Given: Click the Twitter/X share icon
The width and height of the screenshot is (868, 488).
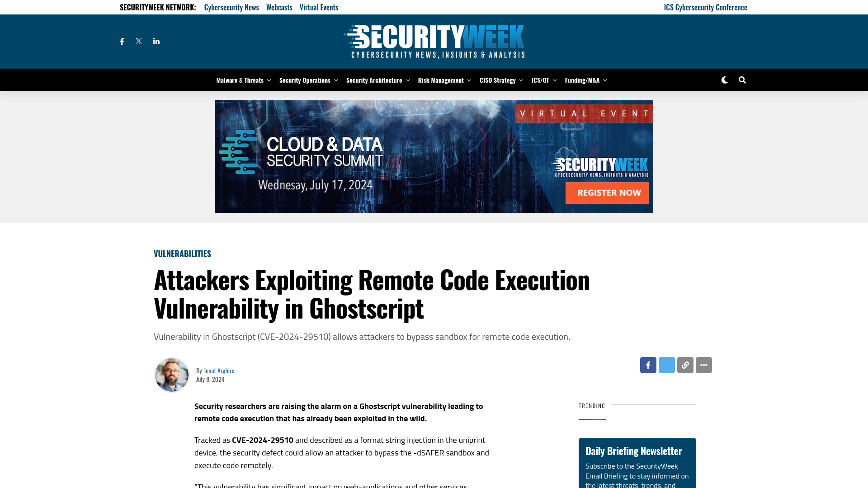Looking at the screenshot, I should tap(666, 365).
